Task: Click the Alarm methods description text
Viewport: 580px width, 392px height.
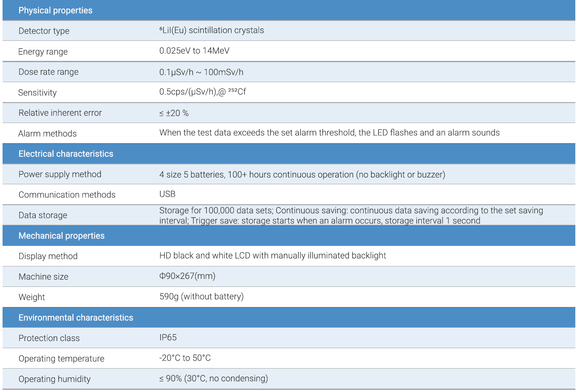Action: (329, 133)
